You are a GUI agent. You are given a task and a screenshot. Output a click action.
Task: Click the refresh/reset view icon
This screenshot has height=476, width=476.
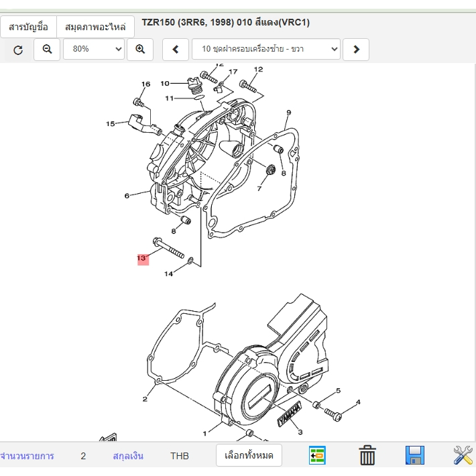[18, 50]
